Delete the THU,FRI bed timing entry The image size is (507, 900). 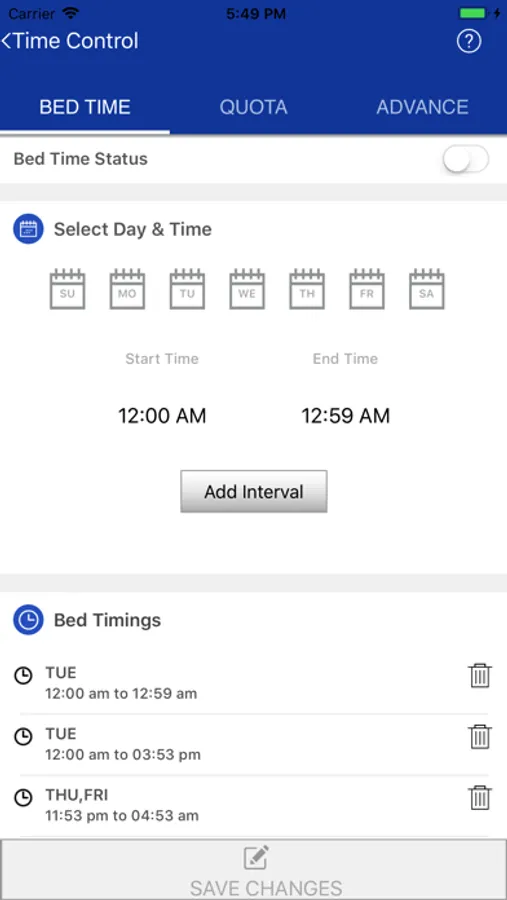(479, 797)
